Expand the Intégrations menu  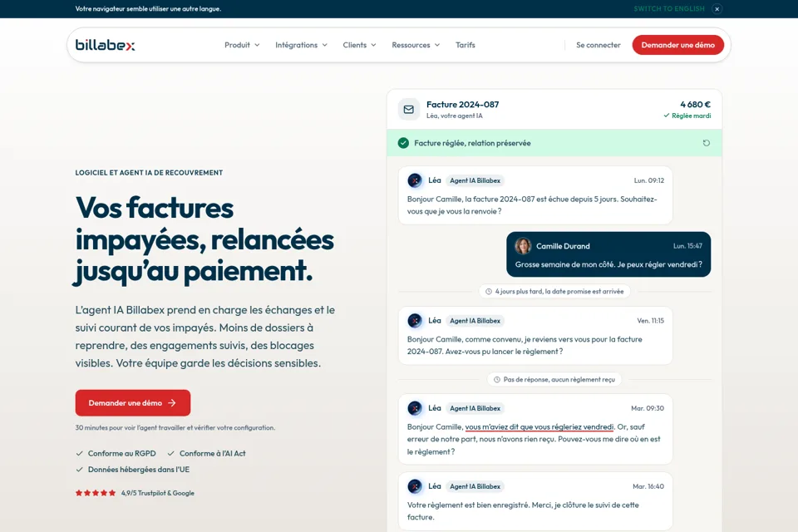pos(301,45)
